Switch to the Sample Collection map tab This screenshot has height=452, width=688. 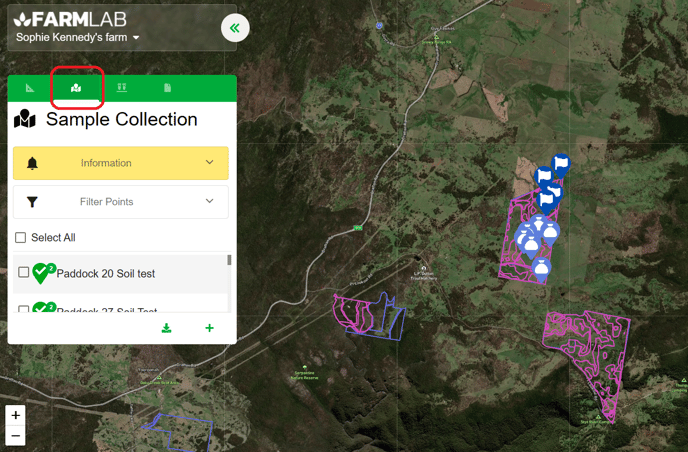(x=76, y=89)
